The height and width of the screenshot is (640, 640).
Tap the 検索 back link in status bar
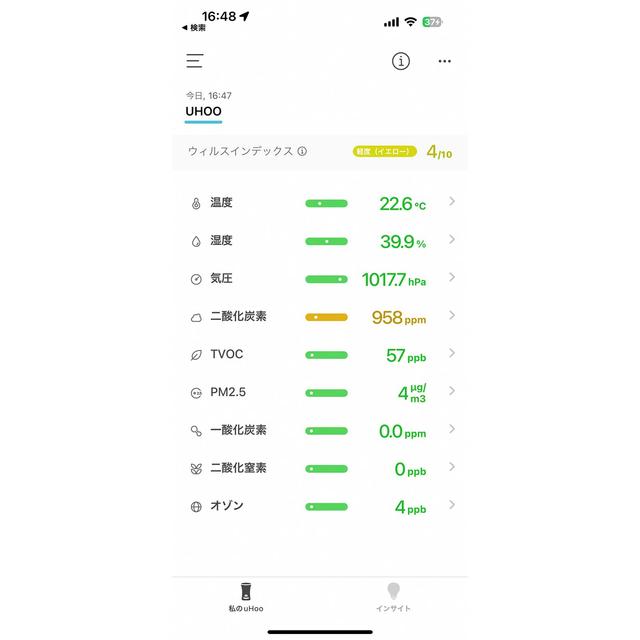194,28
